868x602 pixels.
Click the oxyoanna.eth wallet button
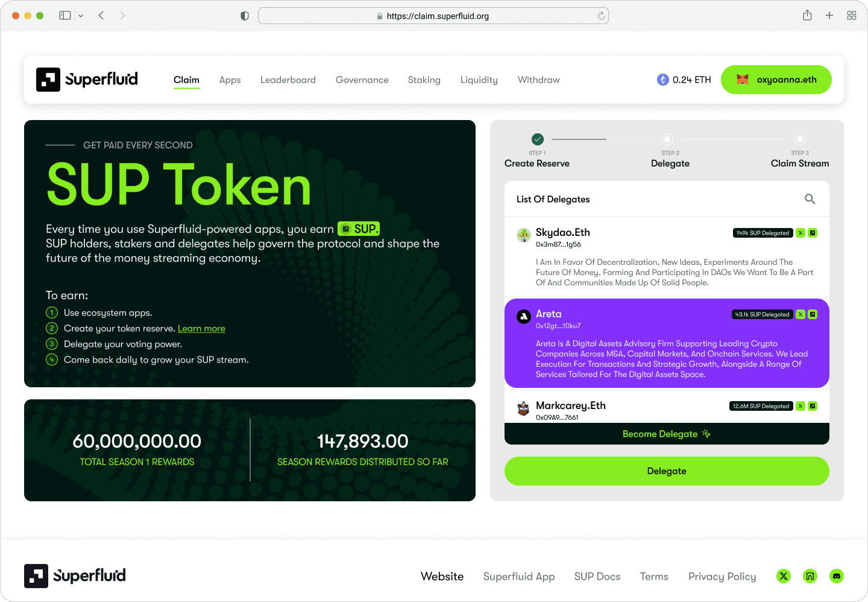coord(776,80)
